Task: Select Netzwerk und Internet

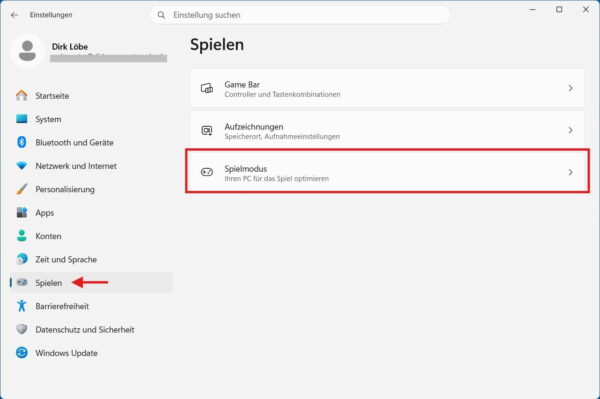Action: [91, 166]
